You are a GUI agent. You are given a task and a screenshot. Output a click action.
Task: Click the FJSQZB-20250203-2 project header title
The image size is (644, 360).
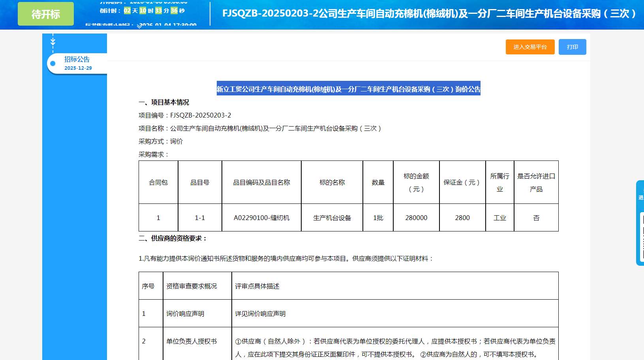point(429,14)
